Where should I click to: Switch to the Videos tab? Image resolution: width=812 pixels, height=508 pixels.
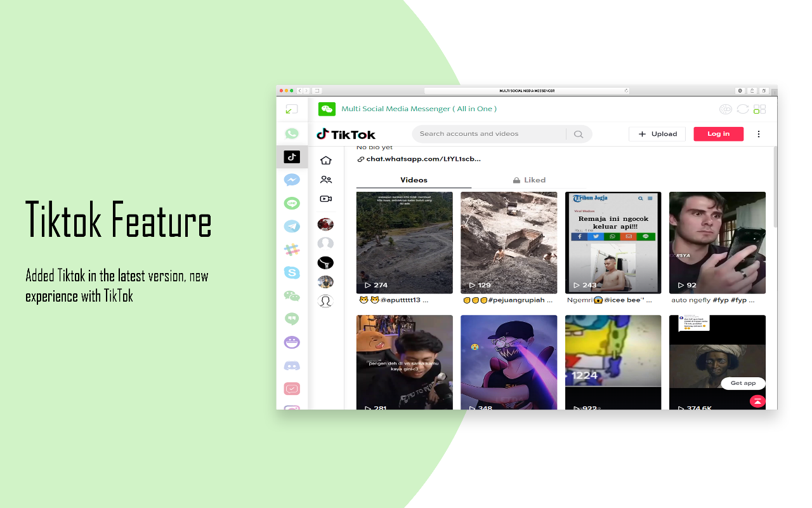tap(414, 180)
